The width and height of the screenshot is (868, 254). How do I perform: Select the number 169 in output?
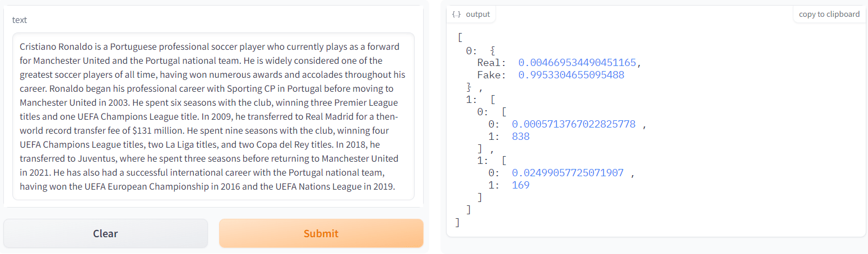point(521,185)
